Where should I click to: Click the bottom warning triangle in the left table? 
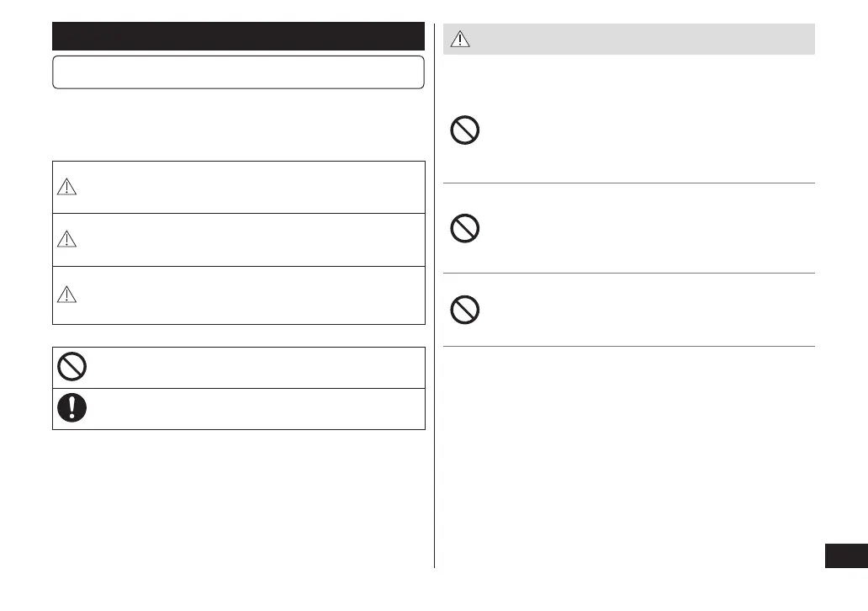68,293
